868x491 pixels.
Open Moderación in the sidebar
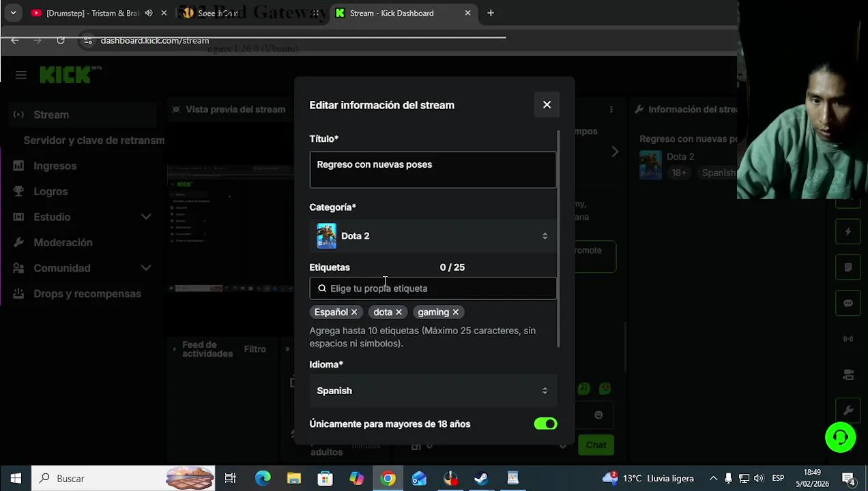[x=63, y=243]
